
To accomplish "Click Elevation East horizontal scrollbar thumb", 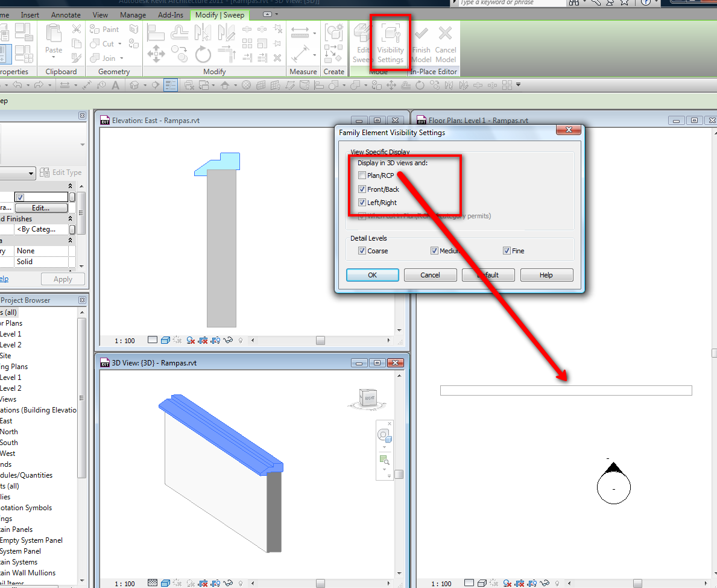I will (320, 340).
